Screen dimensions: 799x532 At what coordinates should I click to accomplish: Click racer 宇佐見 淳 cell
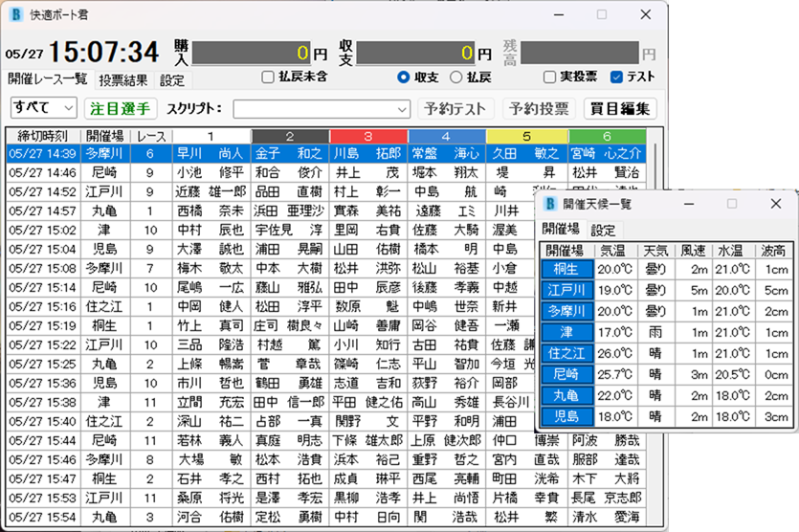[290, 230]
